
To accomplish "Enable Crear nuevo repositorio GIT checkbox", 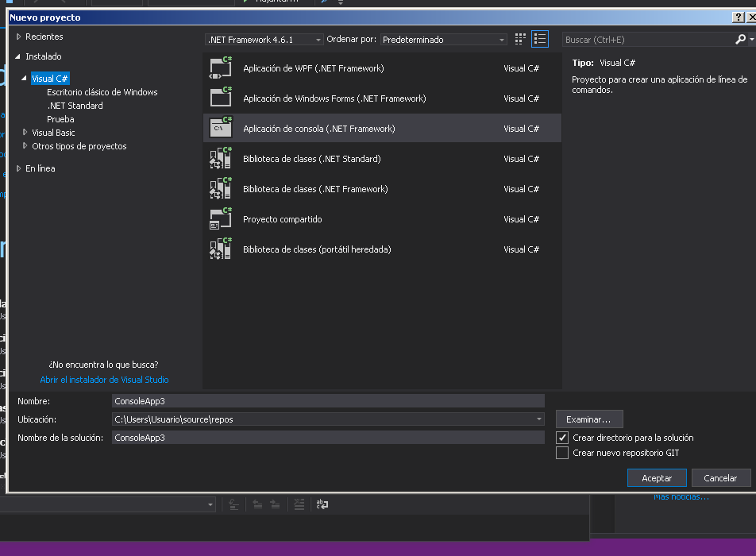I will (x=562, y=453).
